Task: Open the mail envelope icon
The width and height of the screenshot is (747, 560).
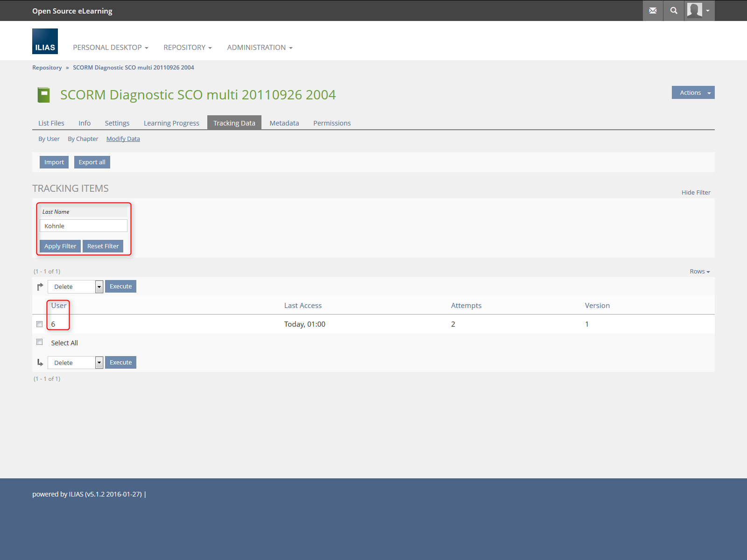Action: 653,11
